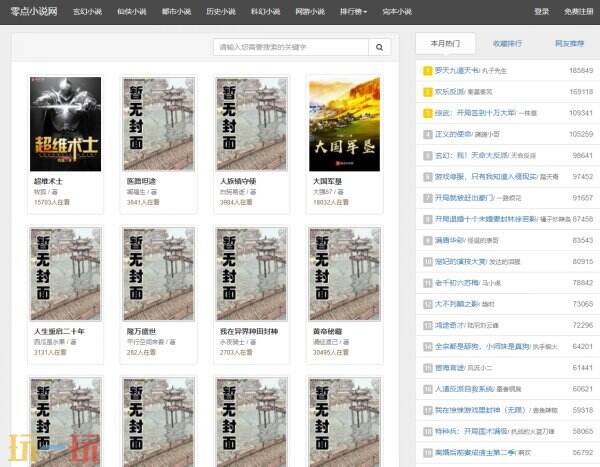600x467 pixels.
Task: Click the rank badge in the 60621 row
Action: pyautogui.click(x=427, y=389)
